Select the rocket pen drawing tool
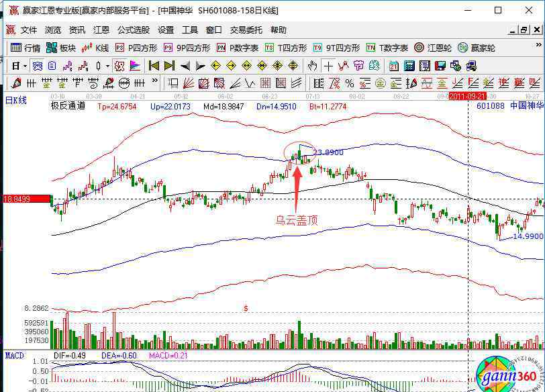Screen dimensions: 545x392 [15, 83]
